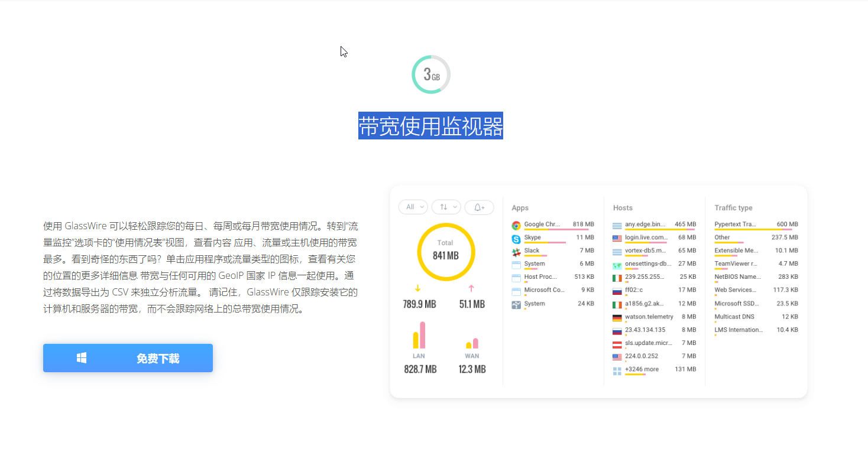Click the flag beside 239.255.255... host

[x=617, y=278]
